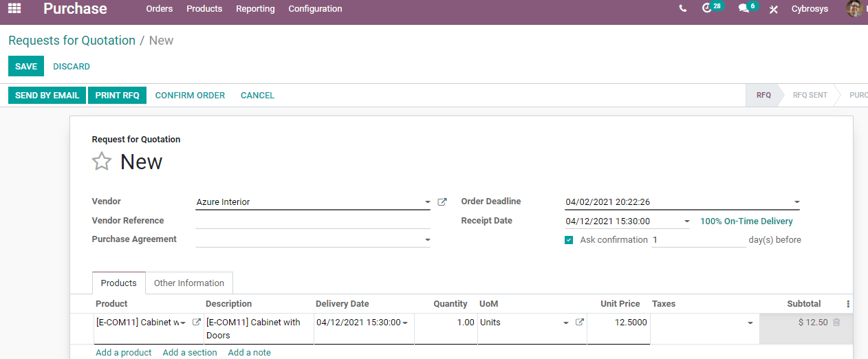Image resolution: width=868 pixels, height=359 pixels.
Task: Click the Delivery Date column header
Action: [343, 304]
